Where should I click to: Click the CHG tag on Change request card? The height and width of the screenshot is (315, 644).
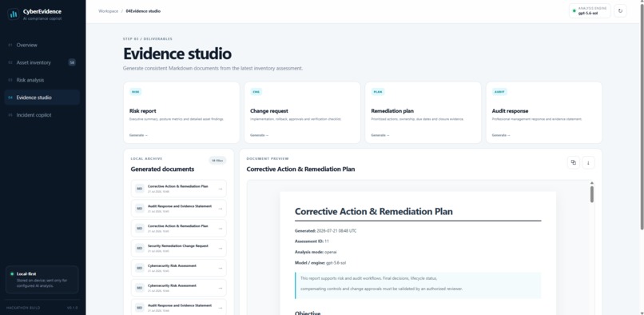[256, 92]
